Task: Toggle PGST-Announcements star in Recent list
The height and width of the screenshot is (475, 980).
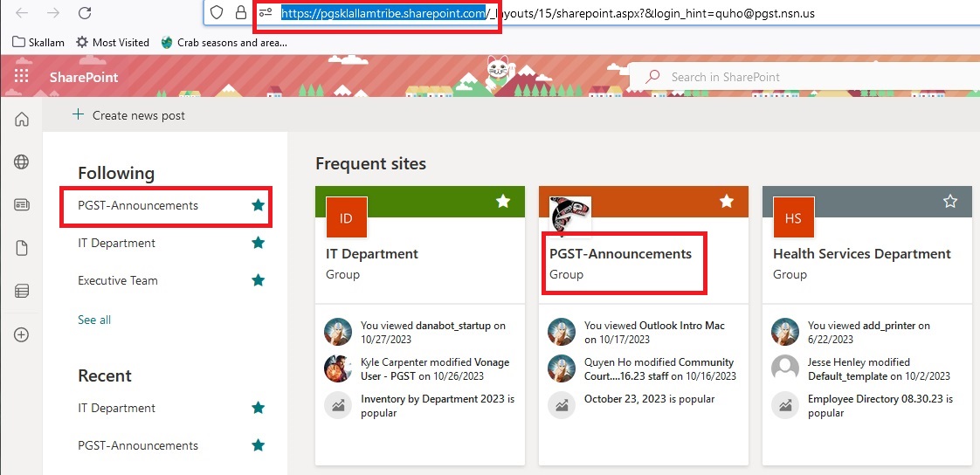Action: tap(258, 445)
